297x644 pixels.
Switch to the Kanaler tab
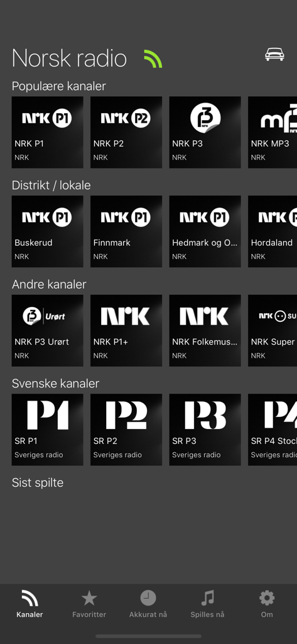click(30, 604)
